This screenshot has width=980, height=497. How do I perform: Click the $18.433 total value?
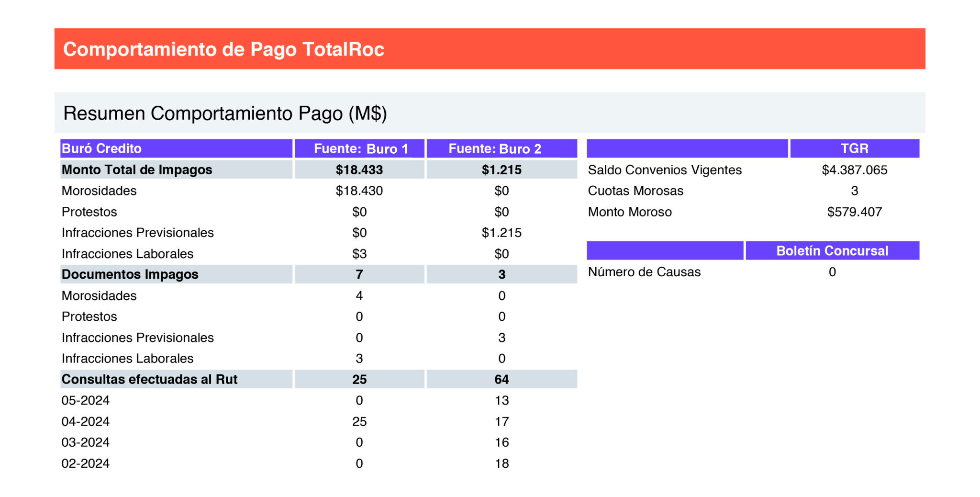click(359, 169)
